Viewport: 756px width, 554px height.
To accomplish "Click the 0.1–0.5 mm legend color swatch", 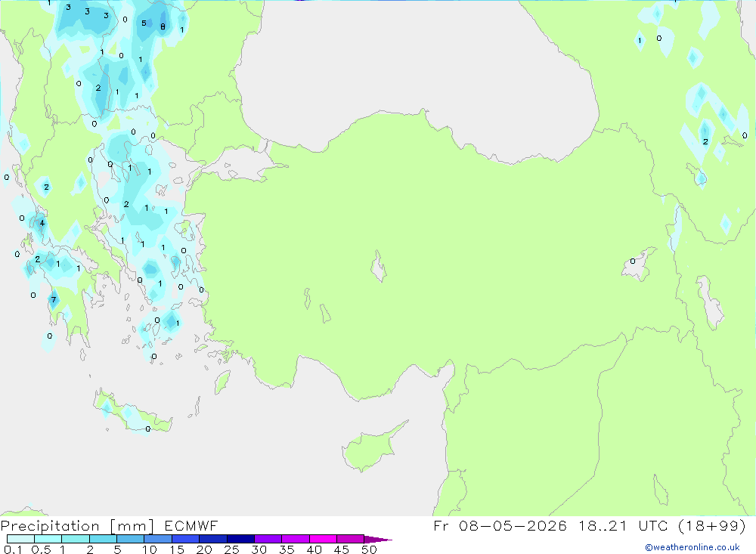I will click(x=20, y=539).
